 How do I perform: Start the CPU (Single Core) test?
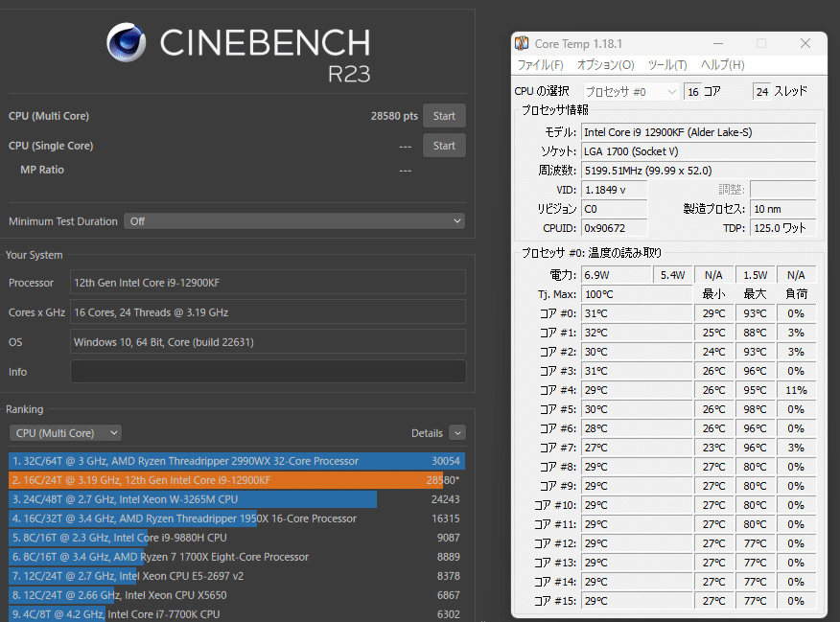coord(444,146)
